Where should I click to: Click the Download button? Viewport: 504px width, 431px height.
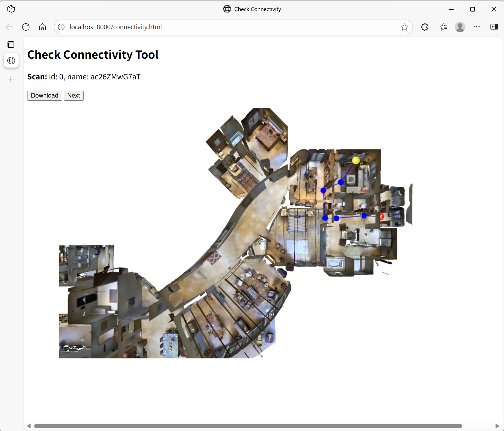tap(44, 96)
